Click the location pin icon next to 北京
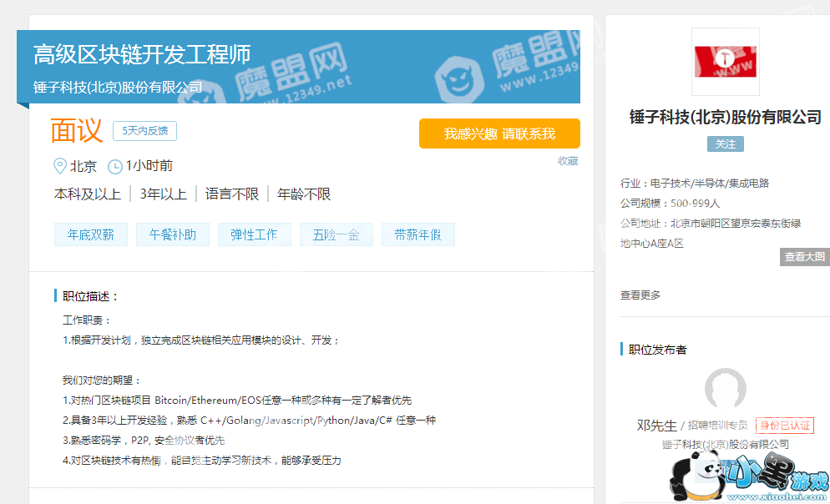The width and height of the screenshot is (830, 504). 60,166
